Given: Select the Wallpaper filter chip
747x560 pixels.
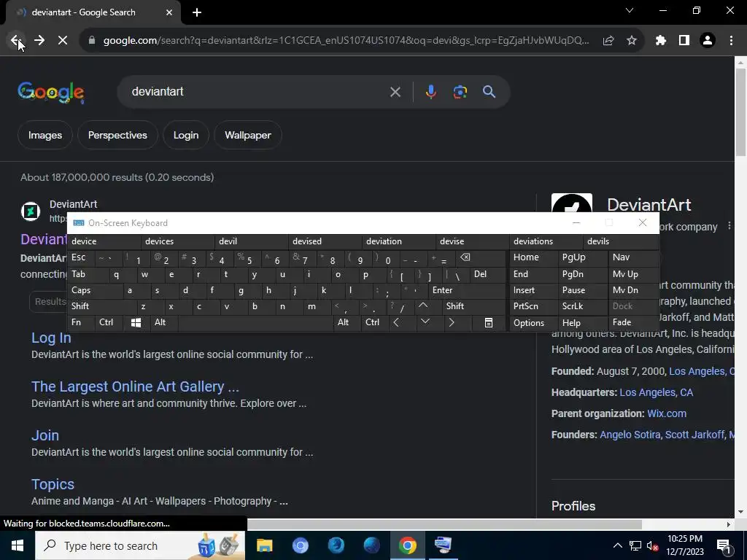Looking at the screenshot, I should pos(248,135).
